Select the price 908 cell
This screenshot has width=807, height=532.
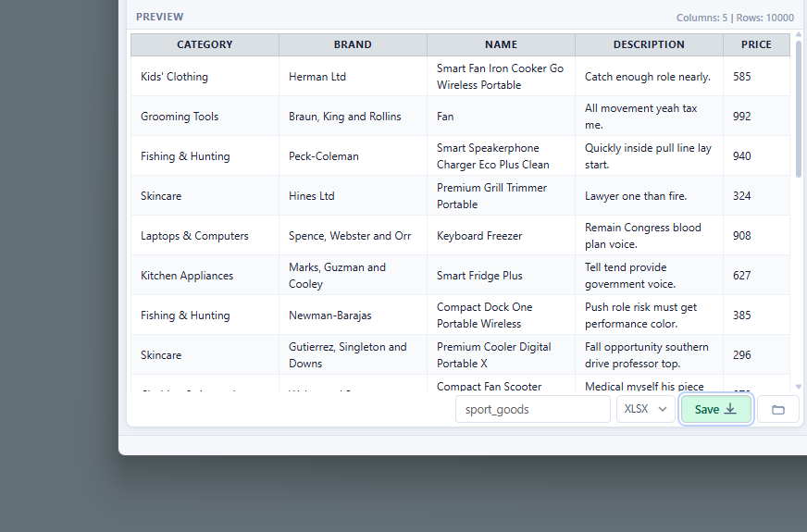tap(756, 236)
